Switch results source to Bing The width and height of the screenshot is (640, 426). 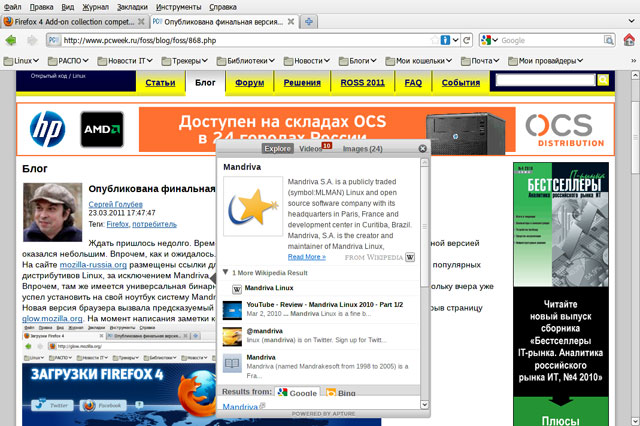[346, 393]
